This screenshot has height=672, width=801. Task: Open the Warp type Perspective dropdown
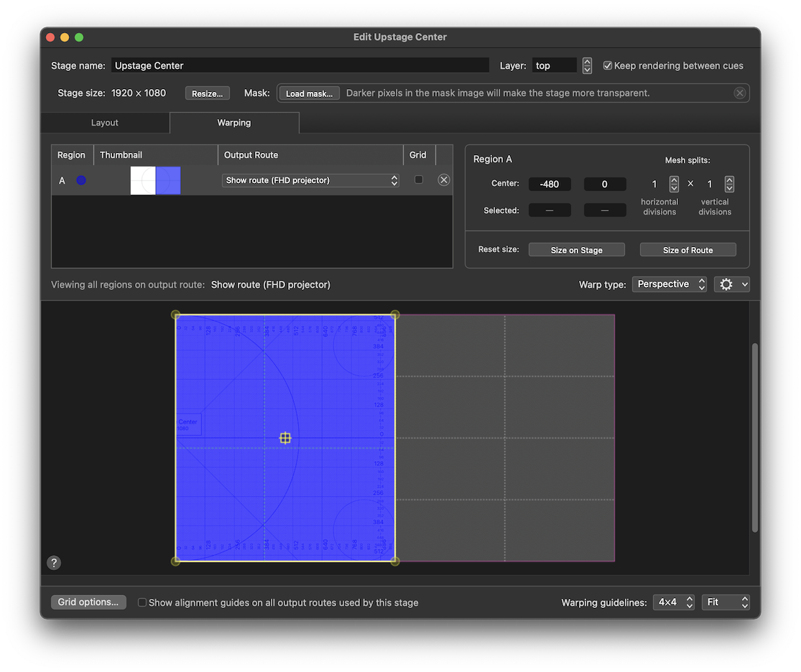[x=670, y=284]
